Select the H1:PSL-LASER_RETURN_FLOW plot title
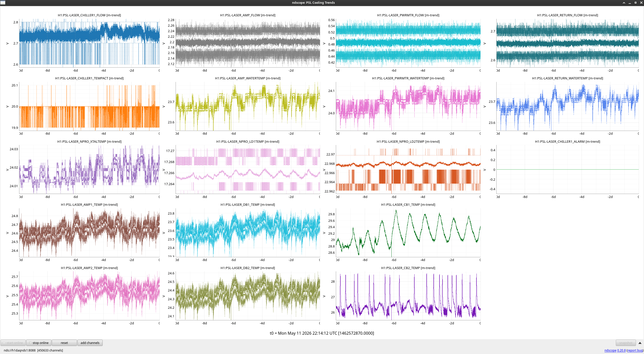Image resolution: width=644 pixels, height=354 pixels. coord(568,15)
